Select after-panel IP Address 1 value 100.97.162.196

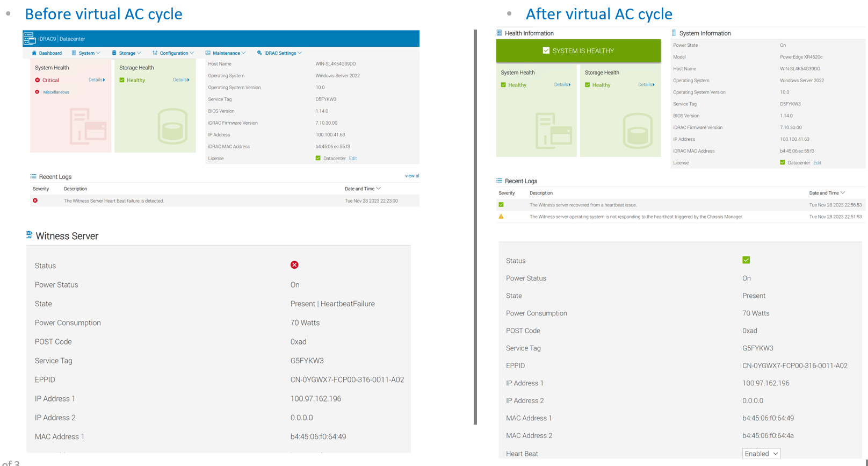766,383
